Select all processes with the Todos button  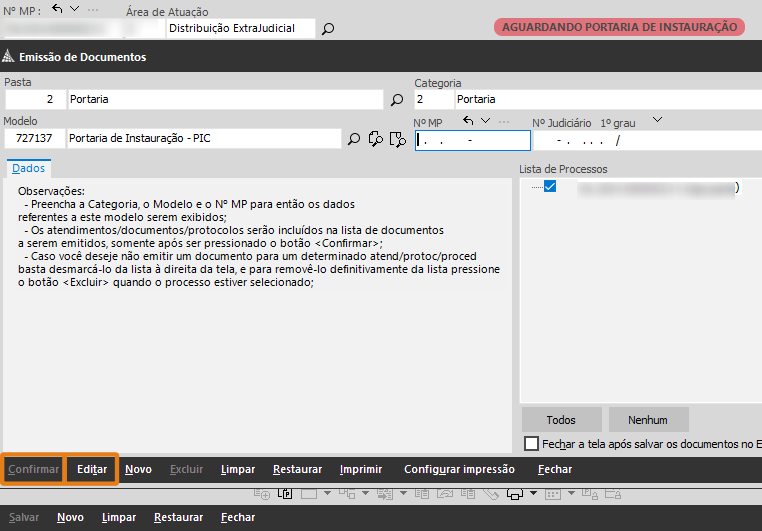(561, 420)
